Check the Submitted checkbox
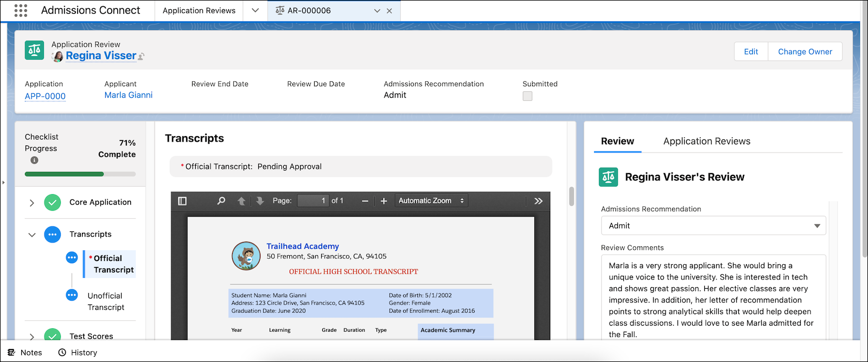 point(527,96)
